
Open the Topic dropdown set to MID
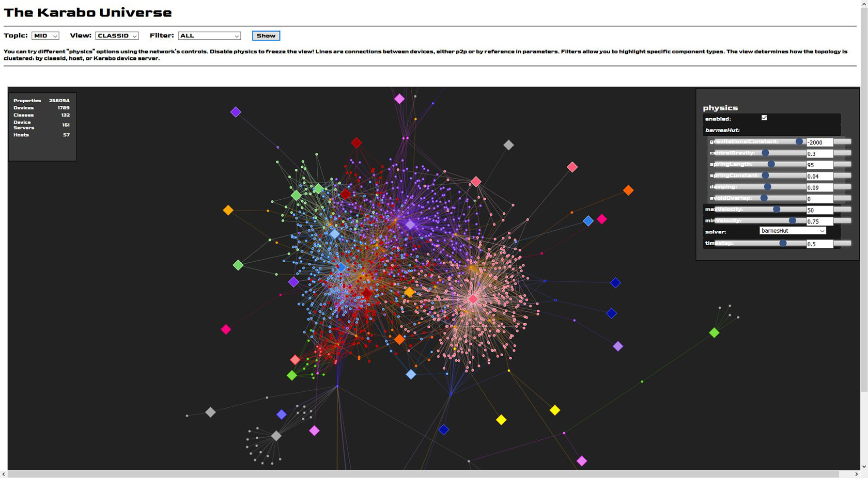[45, 36]
